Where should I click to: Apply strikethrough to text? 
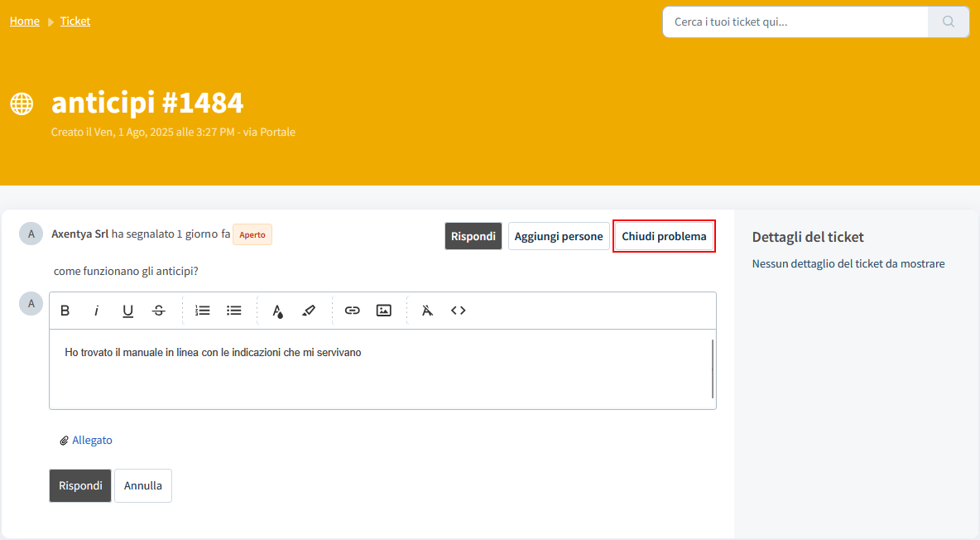coord(159,311)
